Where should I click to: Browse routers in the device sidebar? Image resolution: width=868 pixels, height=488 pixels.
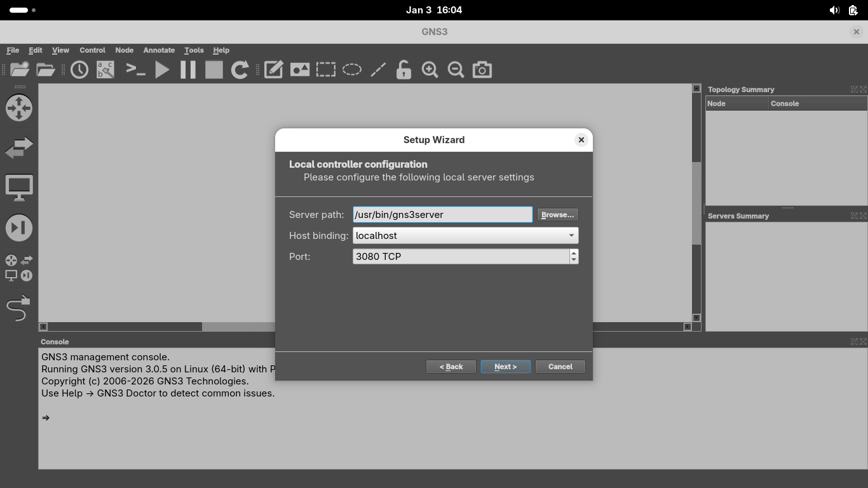[19, 108]
